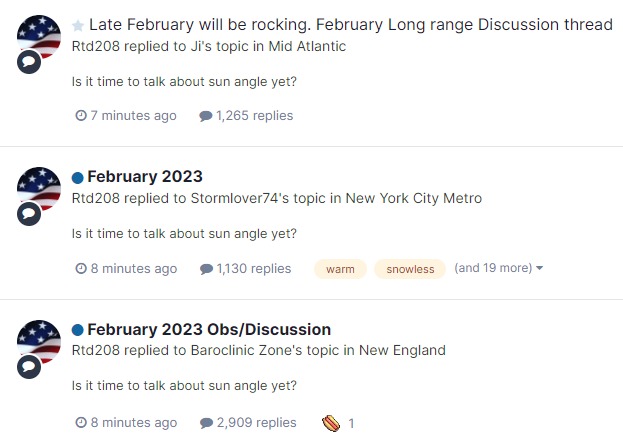Screen dimensions: 623x441
Task: Select the "warm" tag
Action: pyautogui.click(x=340, y=269)
